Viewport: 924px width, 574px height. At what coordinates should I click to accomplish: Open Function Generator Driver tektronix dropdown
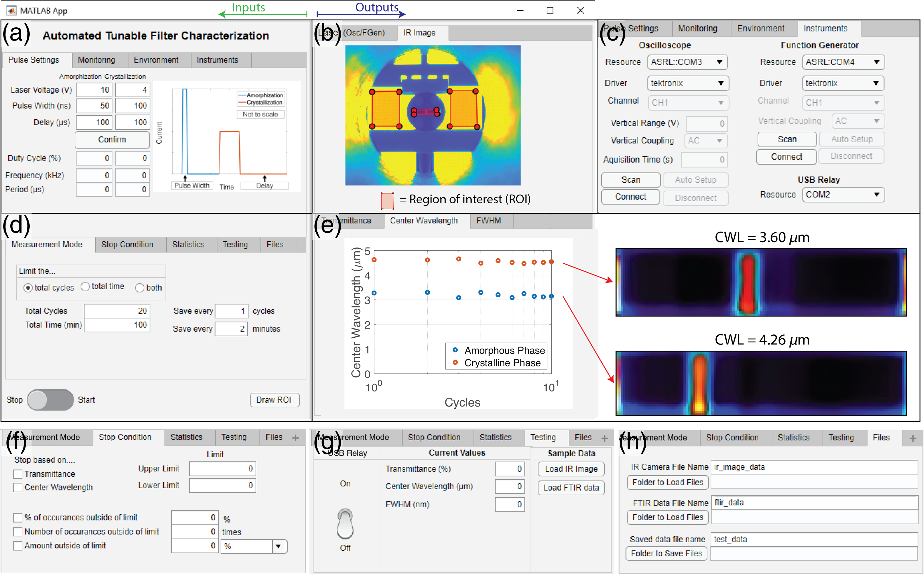coord(843,83)
